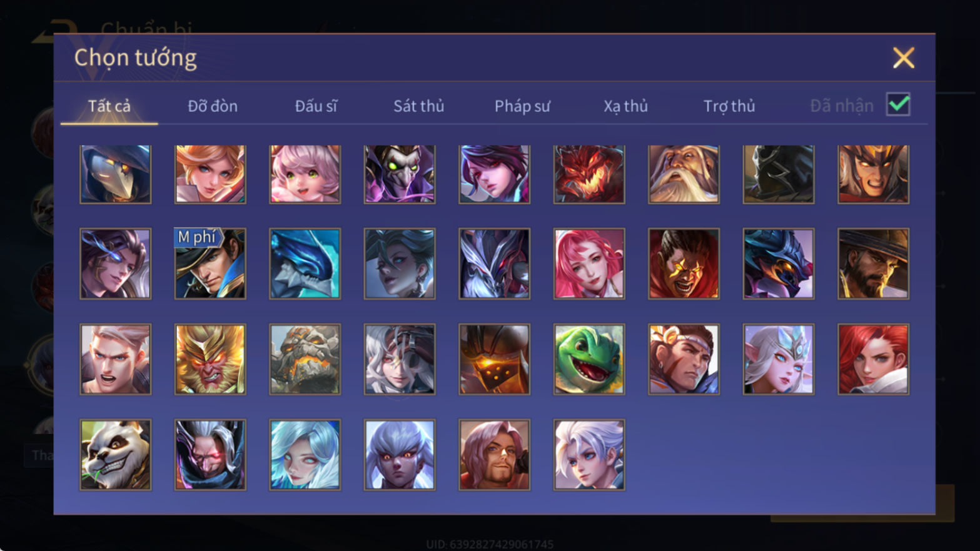The image size is (980, 551).
Task: Select the pink-haired child hero portrait
Action: point(305,174)
